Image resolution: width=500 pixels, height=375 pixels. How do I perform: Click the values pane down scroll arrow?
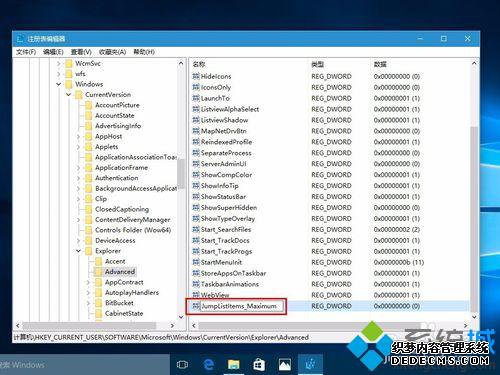(474, 317)
